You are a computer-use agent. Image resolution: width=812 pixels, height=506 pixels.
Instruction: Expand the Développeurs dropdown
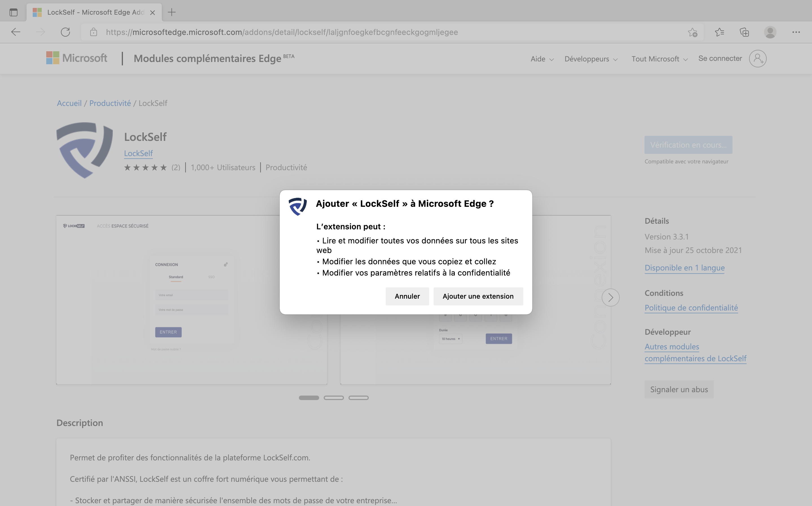(591, 59)
